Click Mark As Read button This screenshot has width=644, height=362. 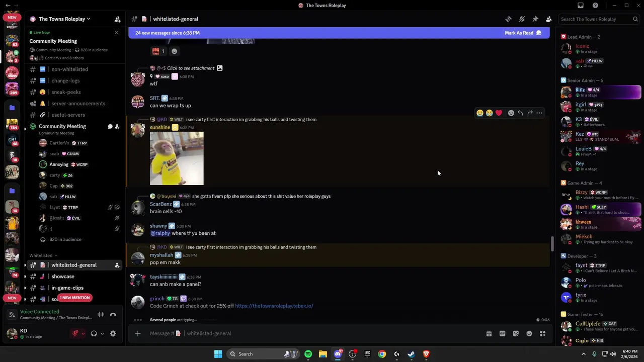pyautogui.click(x=523, y=33)
